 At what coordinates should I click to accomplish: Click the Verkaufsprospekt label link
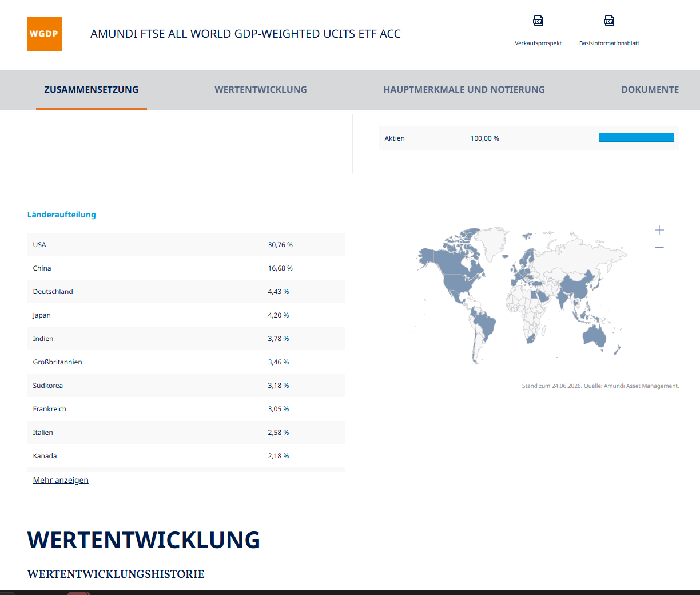[x=538, y=43]
